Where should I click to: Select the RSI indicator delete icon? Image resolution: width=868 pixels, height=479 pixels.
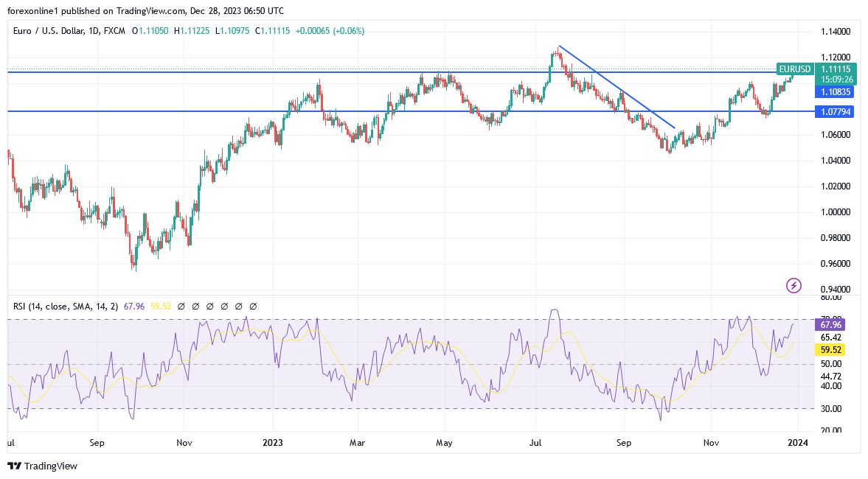click(211, 305)
